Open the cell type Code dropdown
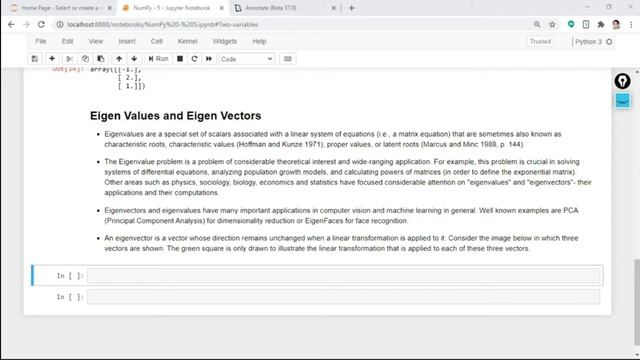The image size is (640, 360). (x=247, y=59)
